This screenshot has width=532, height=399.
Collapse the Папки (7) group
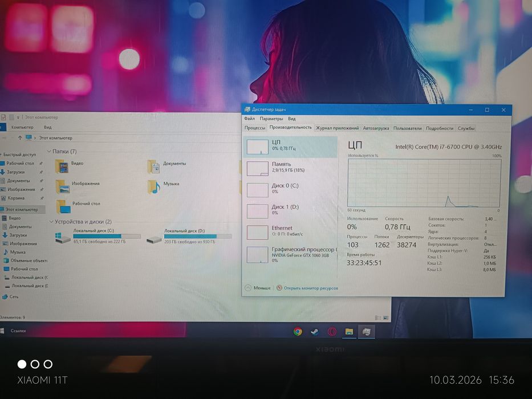coord(49,151)
